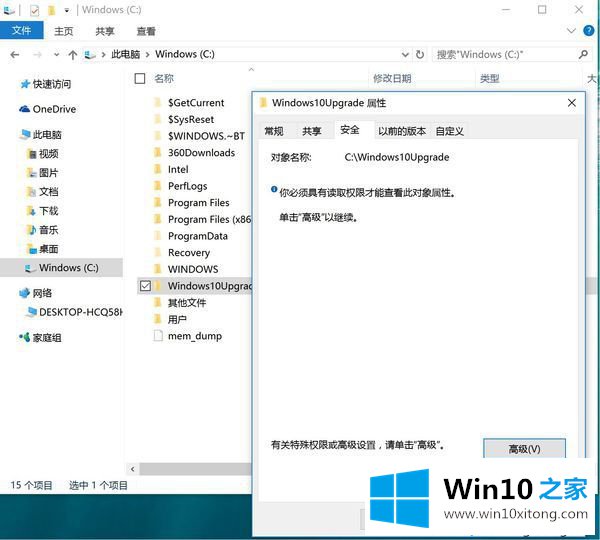Close the Windows10Upgrade 属性 dialog

coord(572,103)
